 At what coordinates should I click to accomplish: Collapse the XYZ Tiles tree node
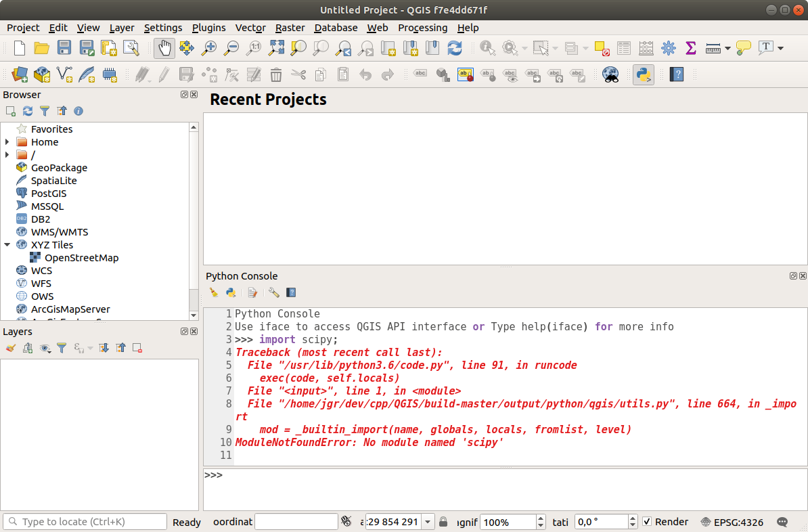tap(7, 245)
